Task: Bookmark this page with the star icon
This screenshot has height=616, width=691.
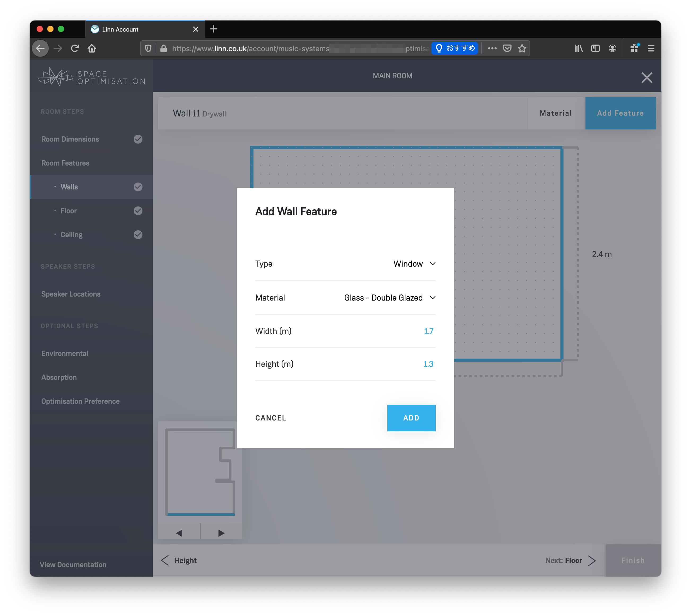Action: [522, 48]
